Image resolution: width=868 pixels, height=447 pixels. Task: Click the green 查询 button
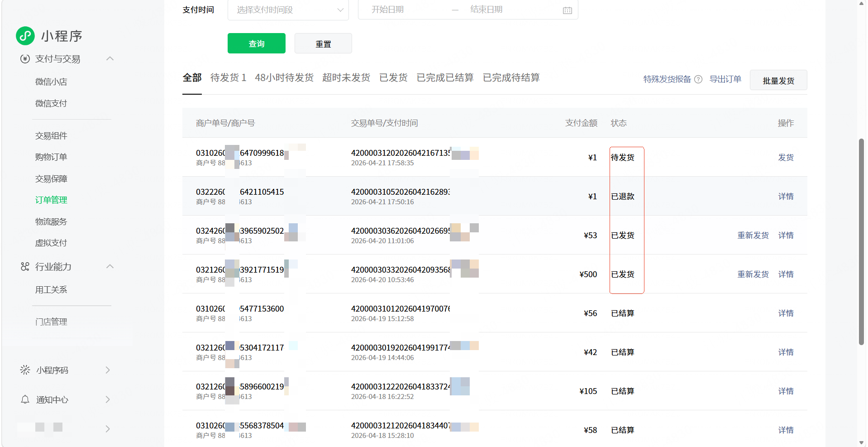coord(257,43)
